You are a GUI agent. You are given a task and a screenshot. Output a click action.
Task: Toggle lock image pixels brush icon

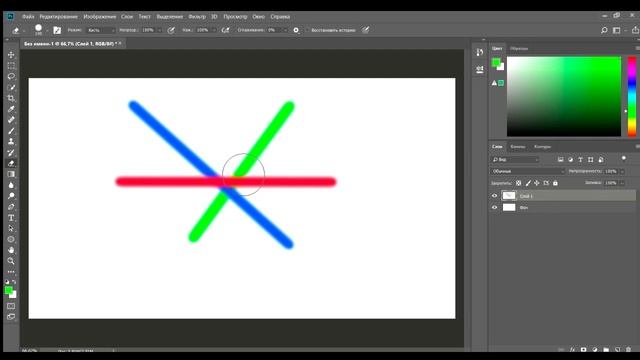[528, 183]
